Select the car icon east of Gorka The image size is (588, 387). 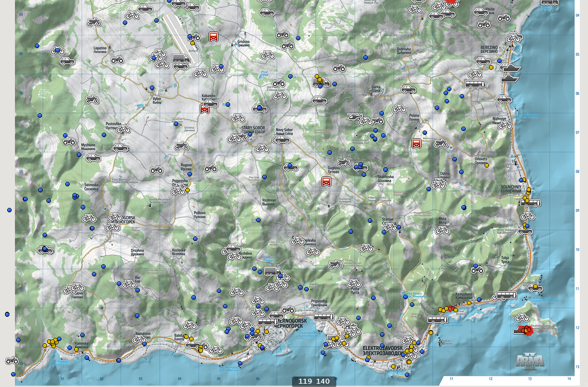coord(408,90)
